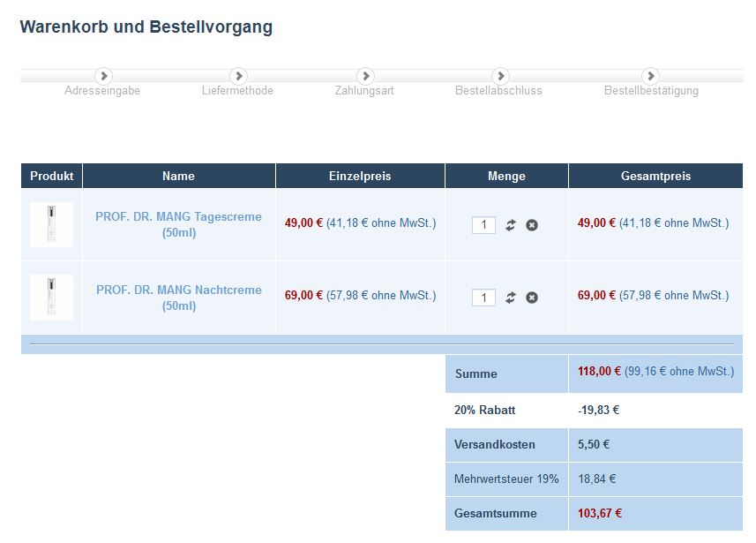
Task: Click the Adresseingabe step arrow icon
Action: click(104, 76)
